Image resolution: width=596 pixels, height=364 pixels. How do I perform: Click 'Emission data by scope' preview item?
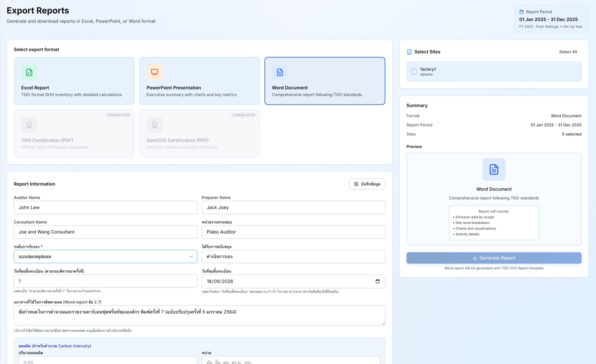pyautogui.click(x=474, y=217)
